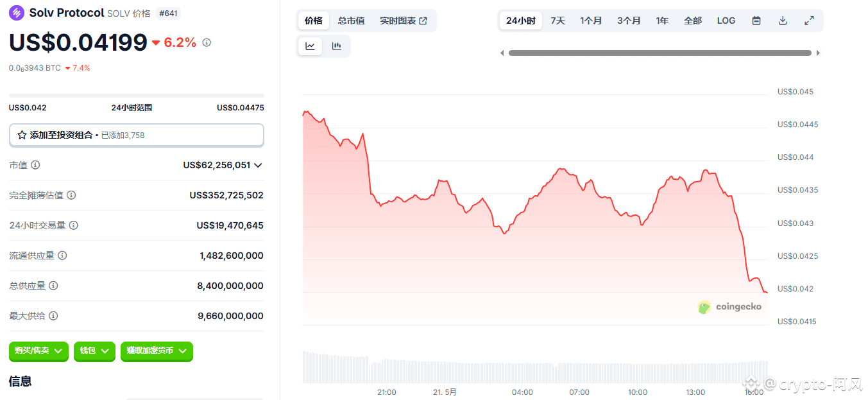Select 全部 time range
The image size is (868, 400).
(693, 21)
